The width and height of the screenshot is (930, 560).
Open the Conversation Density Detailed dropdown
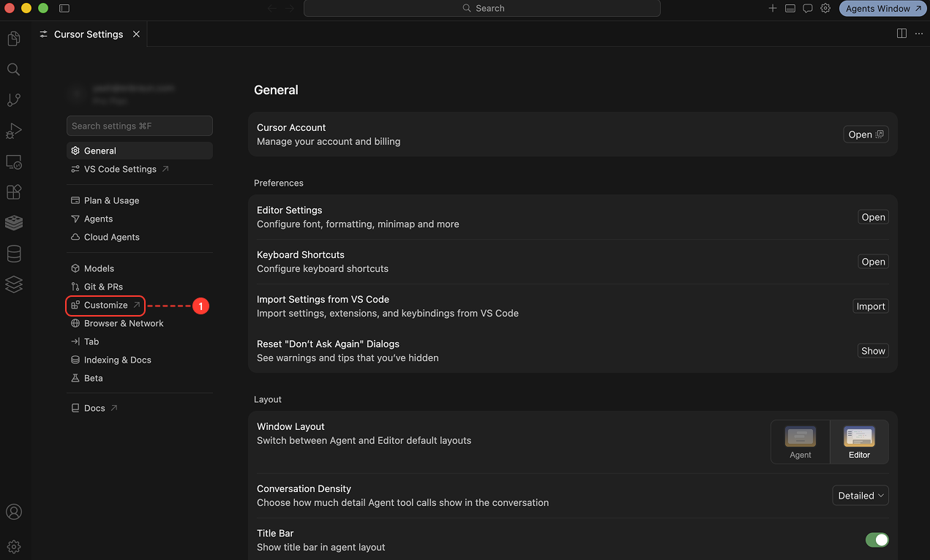click(x=860, y=496)
